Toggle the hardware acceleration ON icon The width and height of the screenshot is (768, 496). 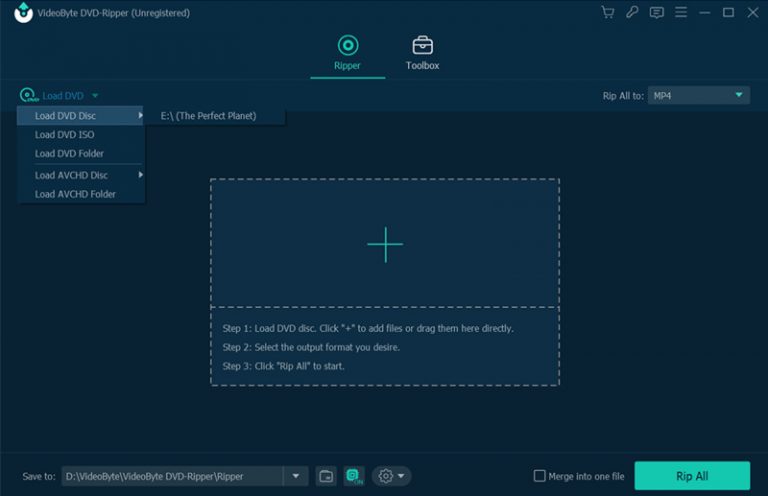click(x=354, y=476)
